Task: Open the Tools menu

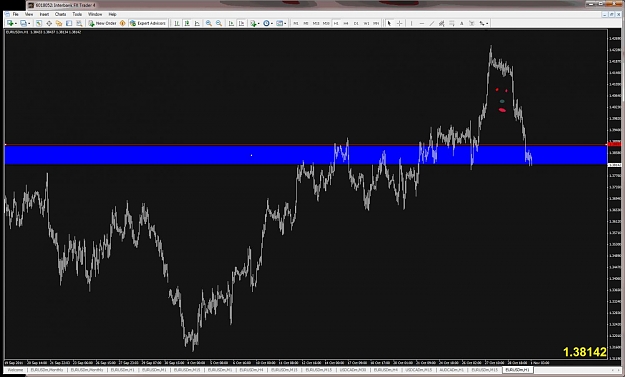Action: click(x=77, y=14)
